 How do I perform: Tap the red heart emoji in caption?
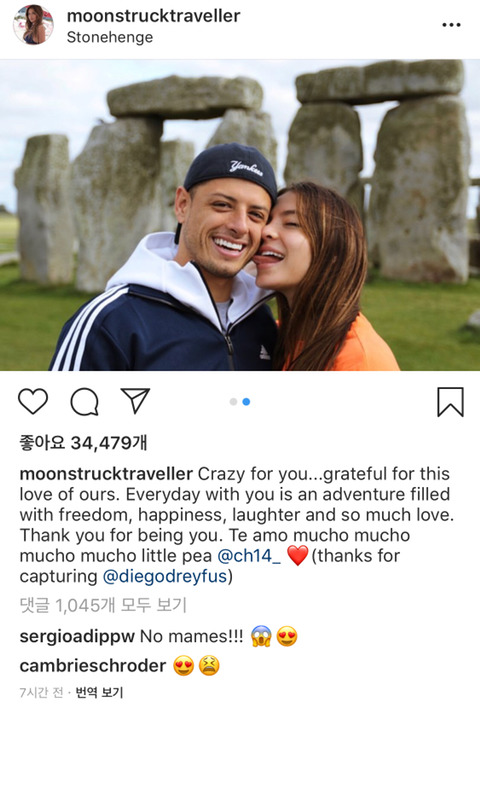point(297,555)
